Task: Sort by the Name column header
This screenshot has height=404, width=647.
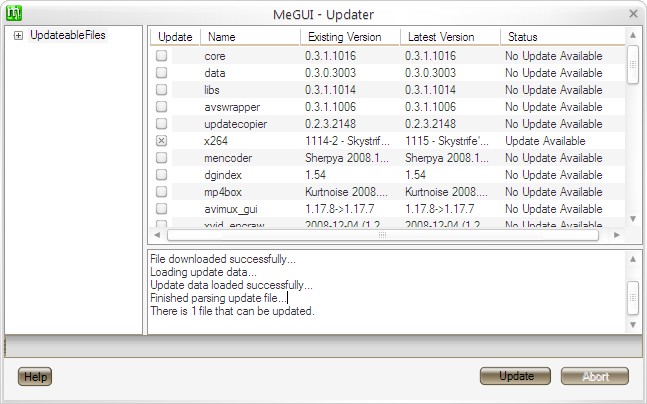Action: click(250, 37)
